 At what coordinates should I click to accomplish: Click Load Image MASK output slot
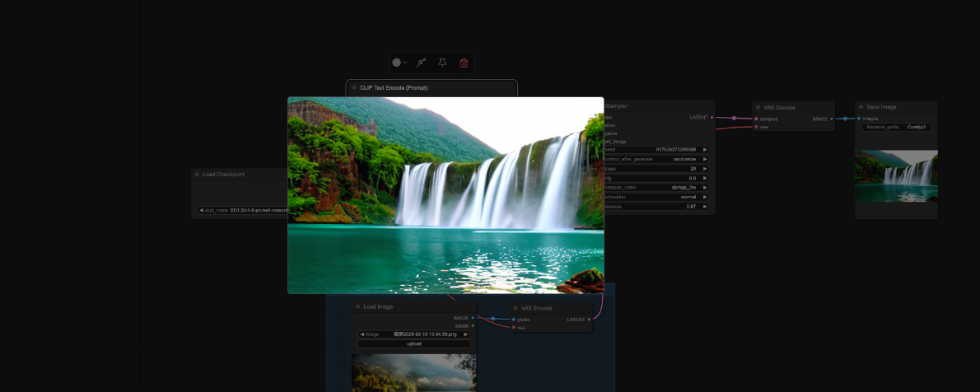pos(473,326)
